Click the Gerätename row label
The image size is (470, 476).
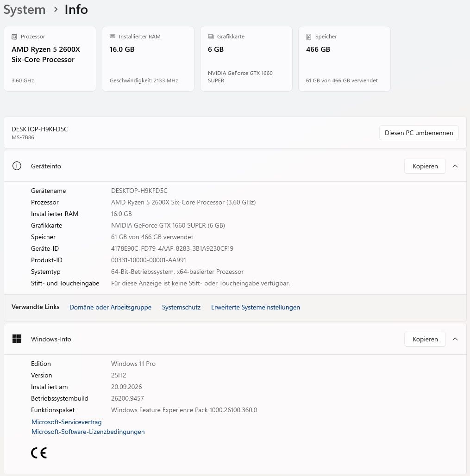coord(48,191)
